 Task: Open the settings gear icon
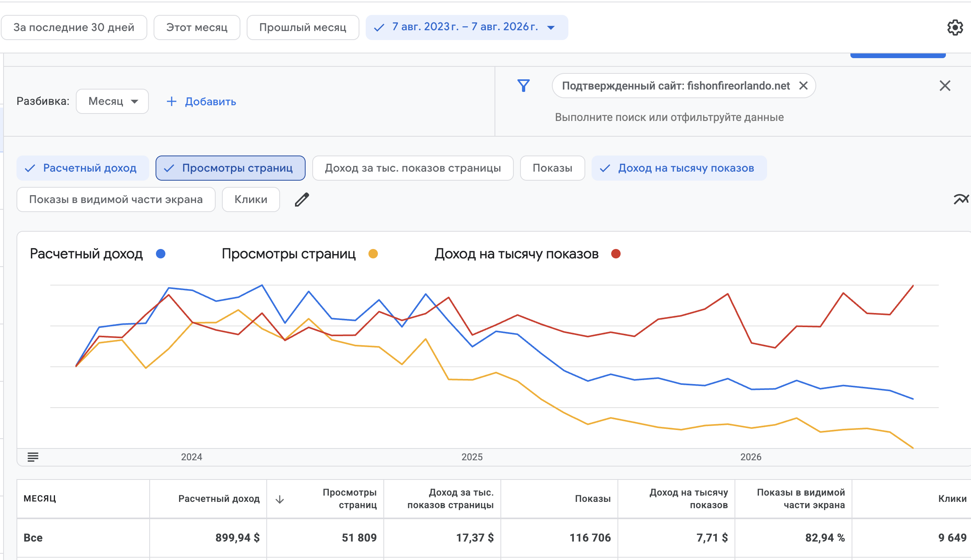955,27
